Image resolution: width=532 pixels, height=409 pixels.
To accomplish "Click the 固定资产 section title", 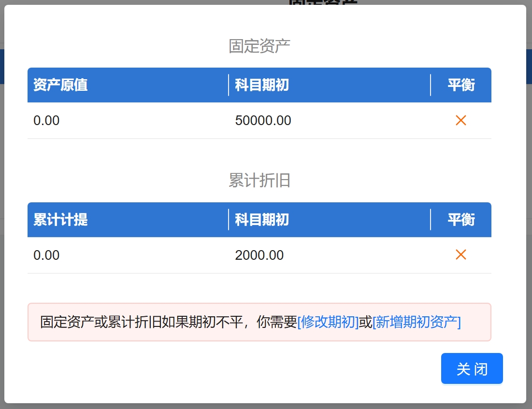I will [259, 46].
